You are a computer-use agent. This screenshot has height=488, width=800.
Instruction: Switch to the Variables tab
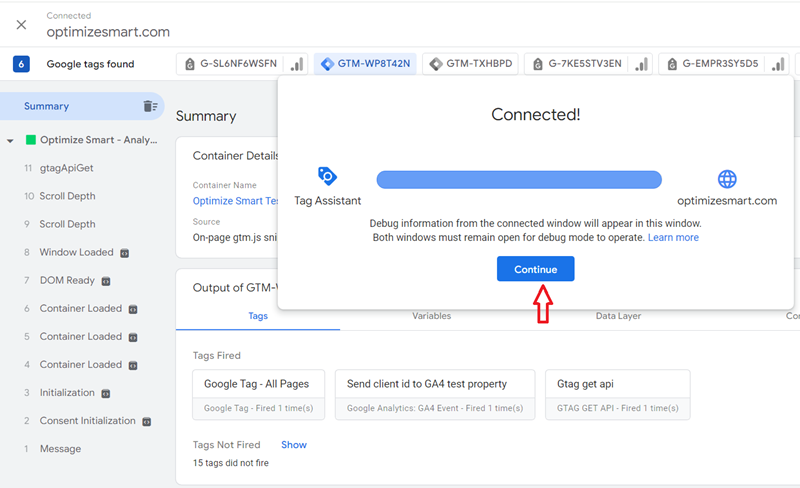432,316
